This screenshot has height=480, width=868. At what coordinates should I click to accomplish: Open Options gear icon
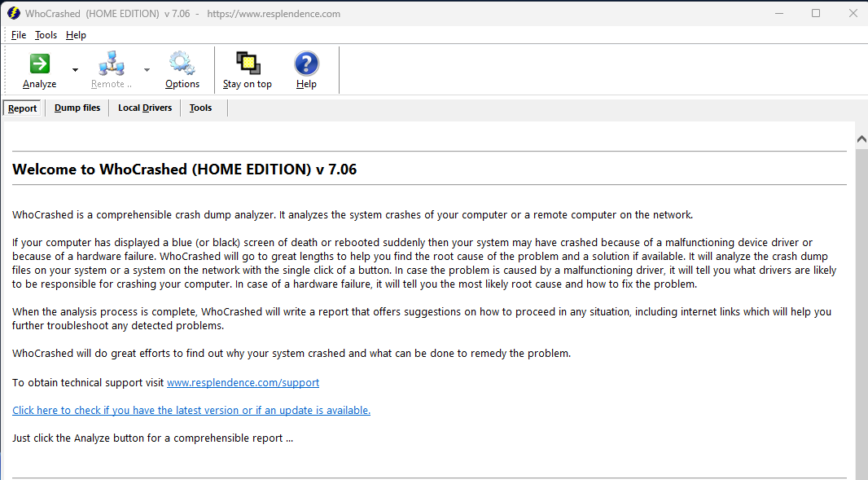point(182,64)
